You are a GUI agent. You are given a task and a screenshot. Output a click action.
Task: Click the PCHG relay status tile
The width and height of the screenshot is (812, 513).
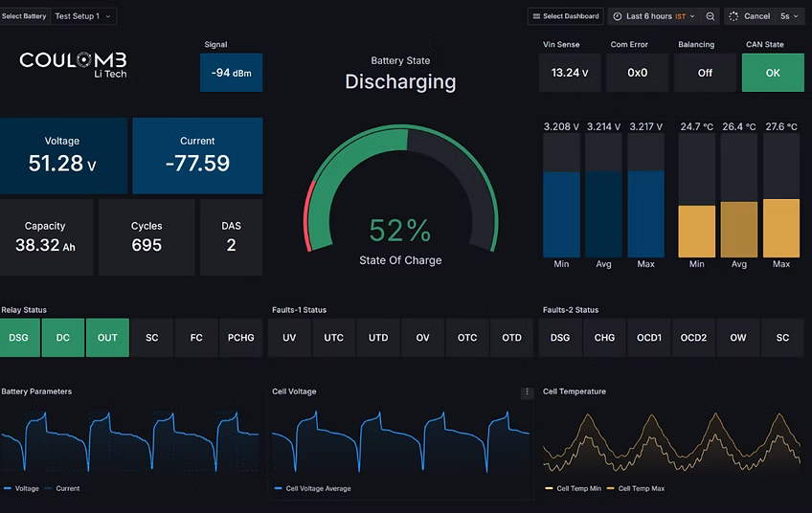tap(240, 338)
